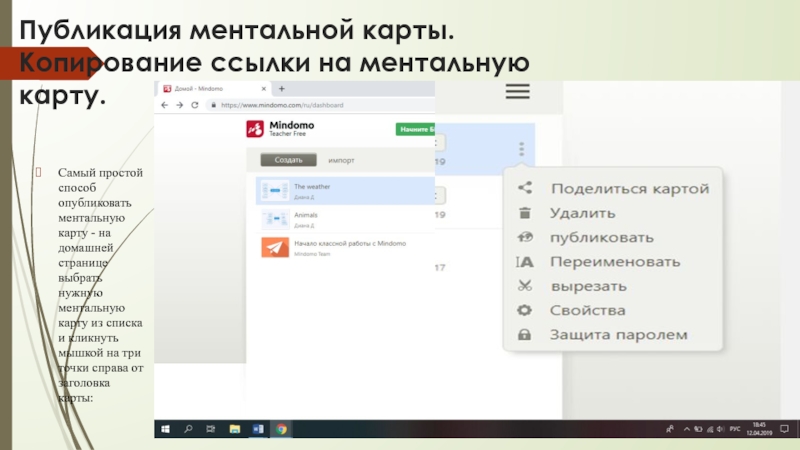800x450 pixels.
Task: Click the mindomo.com address bar
Action: click(320, 105)
